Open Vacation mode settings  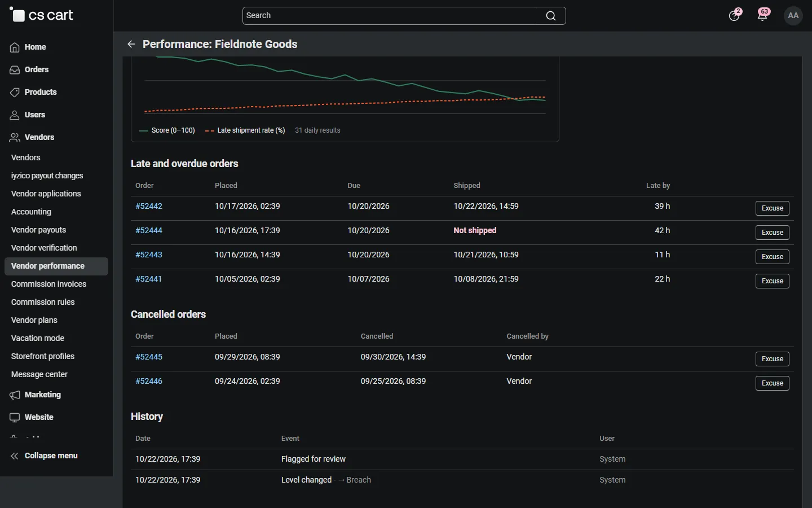point(56,338)
